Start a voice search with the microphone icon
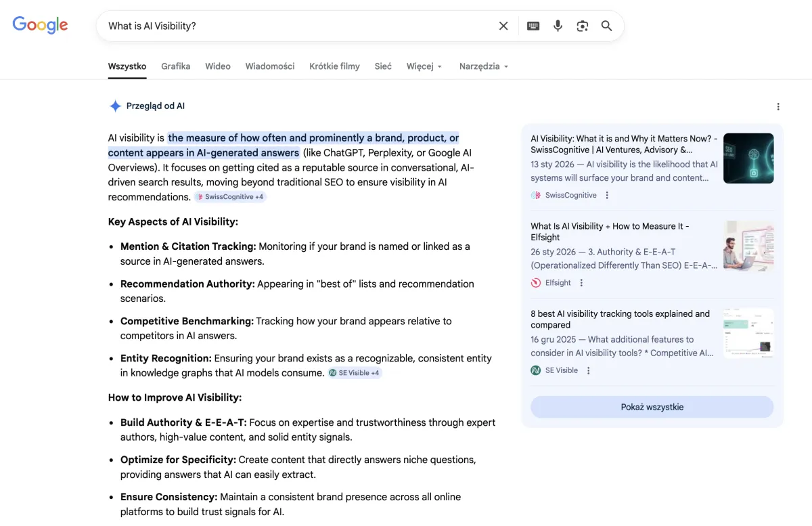Image resolution: width=812 pixels, height=526 pixels. [x=558, y=26]
